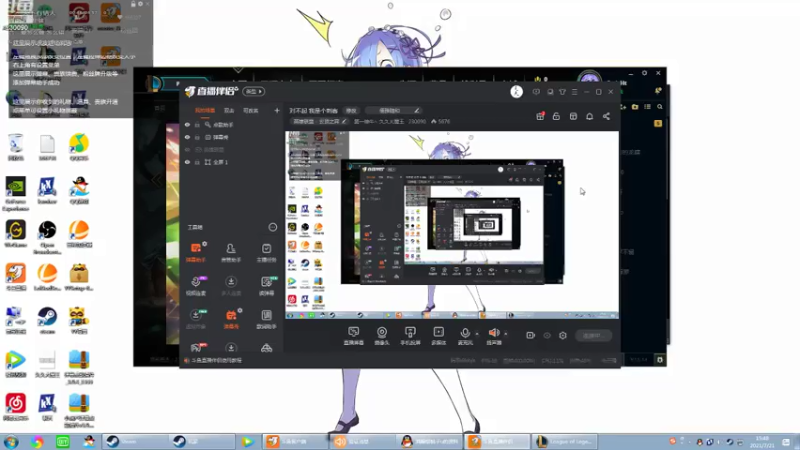Switch to League of Legends taskbar item
The width and height of the screenshot is (800, 450).
coord(564,442)
